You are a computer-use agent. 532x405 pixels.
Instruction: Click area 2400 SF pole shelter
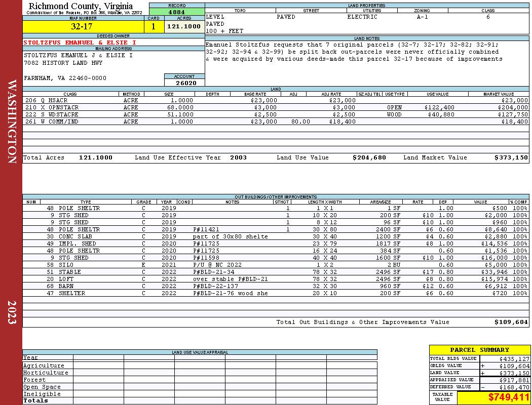(x=388, y=229)
